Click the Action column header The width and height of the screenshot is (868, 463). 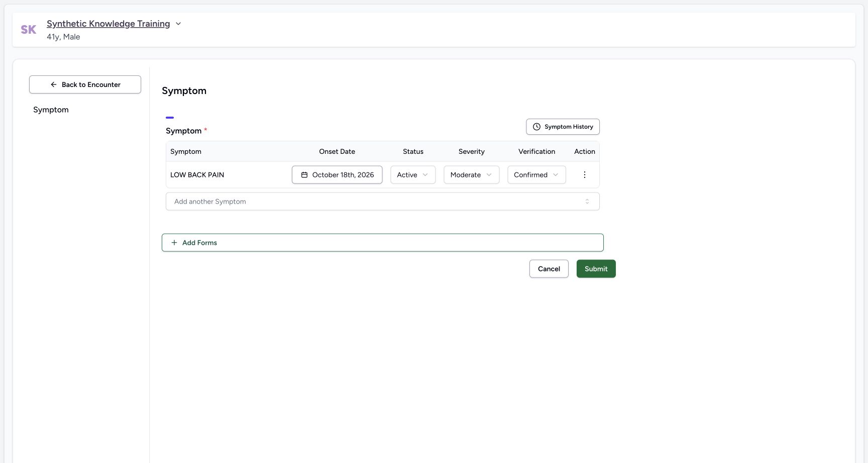click(584, 151)
